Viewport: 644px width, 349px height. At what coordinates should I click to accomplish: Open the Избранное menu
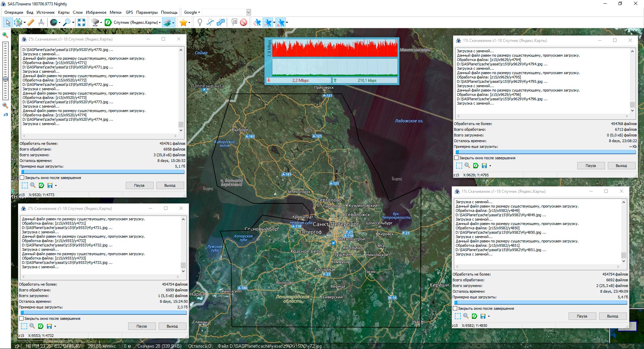[x=96, y=12]
